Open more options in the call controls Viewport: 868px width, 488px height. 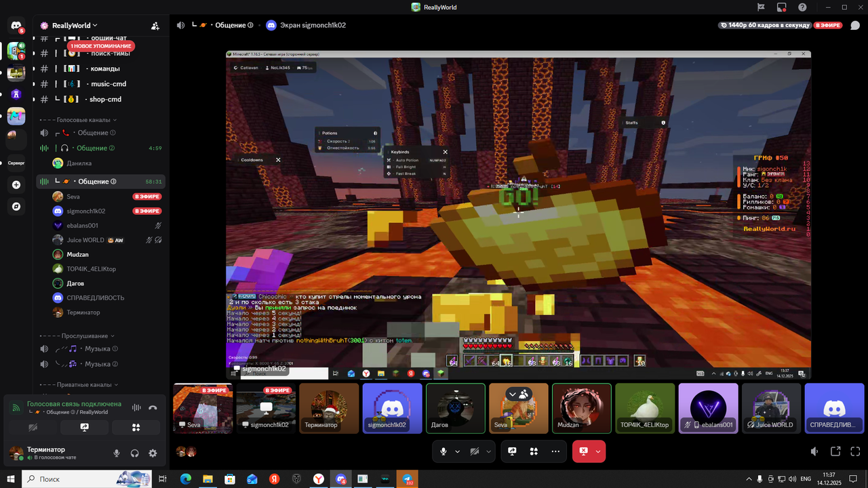point(555,451)
